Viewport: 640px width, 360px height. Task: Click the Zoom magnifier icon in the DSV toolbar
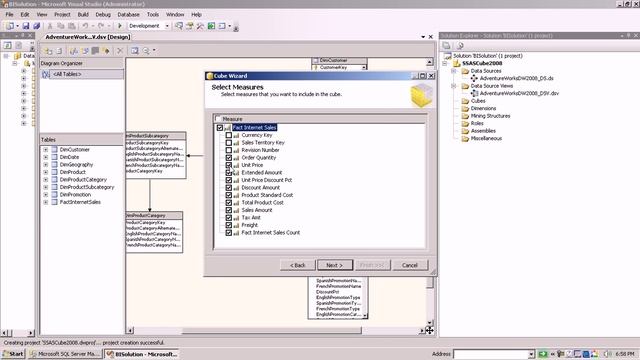(x=146, y=51)
